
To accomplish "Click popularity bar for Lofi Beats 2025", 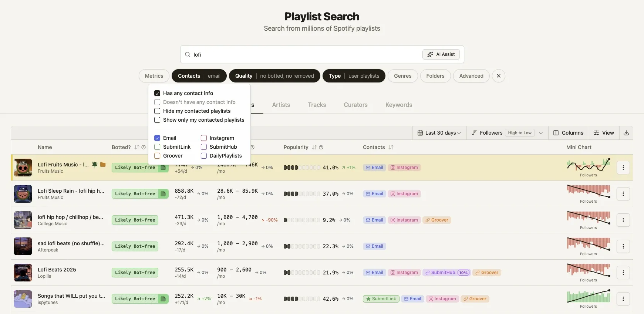I will pyautogui.click(x=301, y=273).
